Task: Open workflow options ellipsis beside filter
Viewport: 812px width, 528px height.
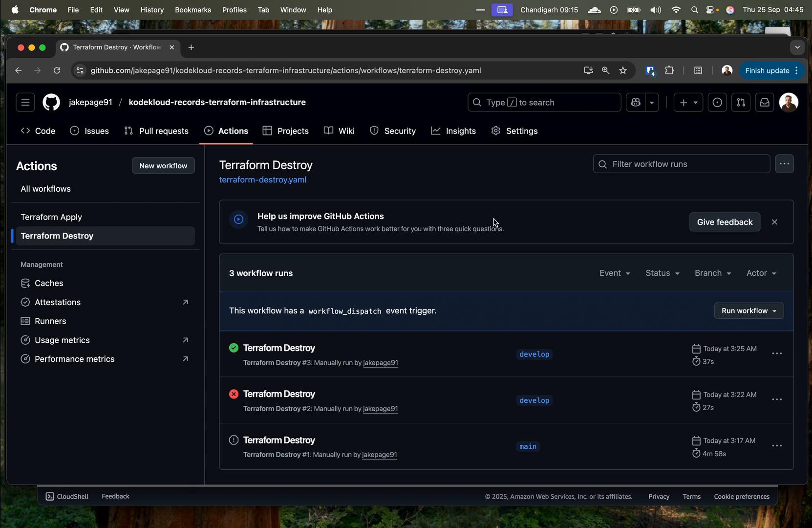Action: tap(785, 164)
